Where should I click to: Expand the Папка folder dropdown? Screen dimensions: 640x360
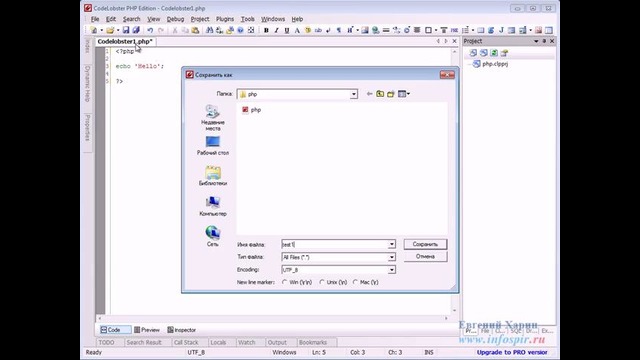(353, 94)
